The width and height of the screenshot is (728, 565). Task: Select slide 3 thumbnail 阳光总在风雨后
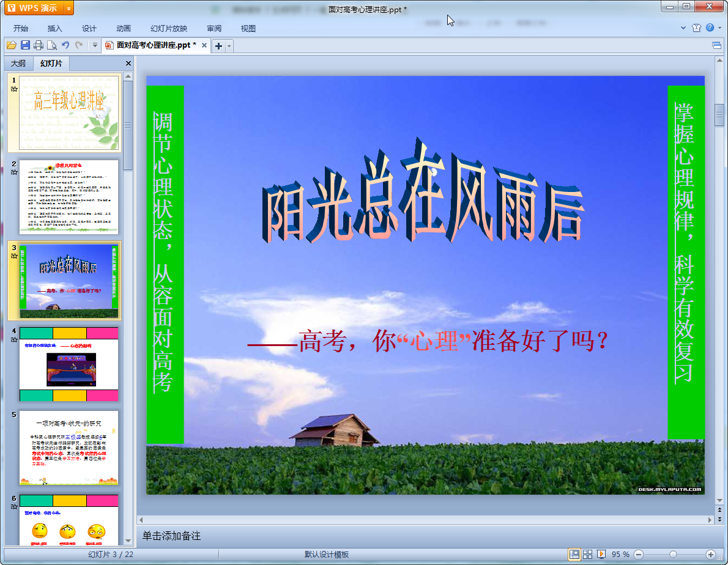[x=69, y=281]
